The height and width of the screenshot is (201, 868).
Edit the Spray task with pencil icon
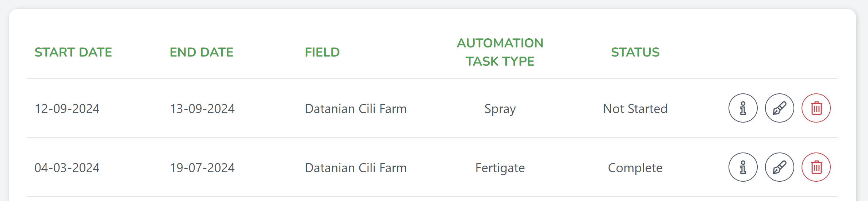(779, 108)
